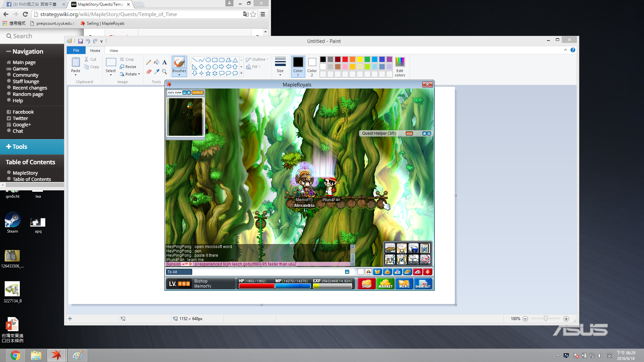Click the Paste clipboard icon
The image size is (644, 362).
76,62
